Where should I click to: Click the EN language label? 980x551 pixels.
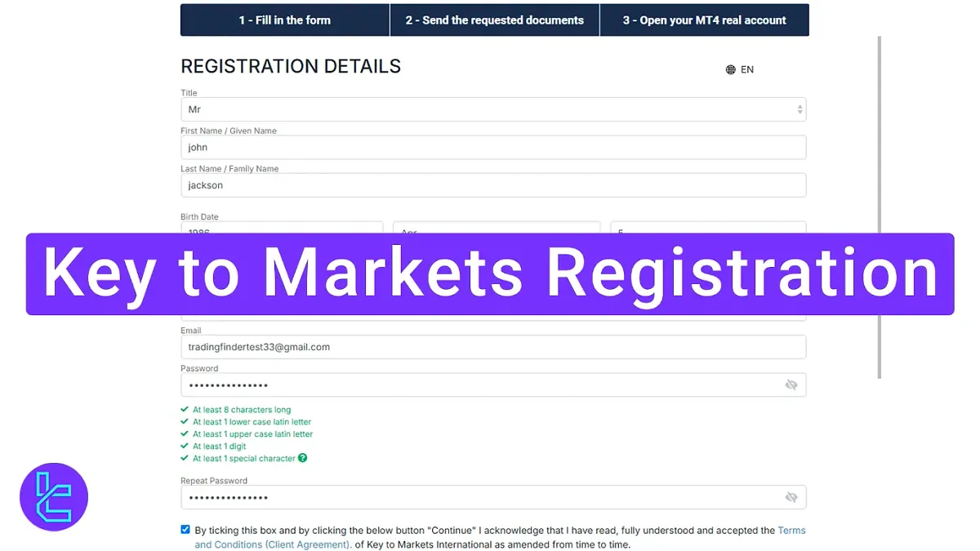[x=746, y=69]
